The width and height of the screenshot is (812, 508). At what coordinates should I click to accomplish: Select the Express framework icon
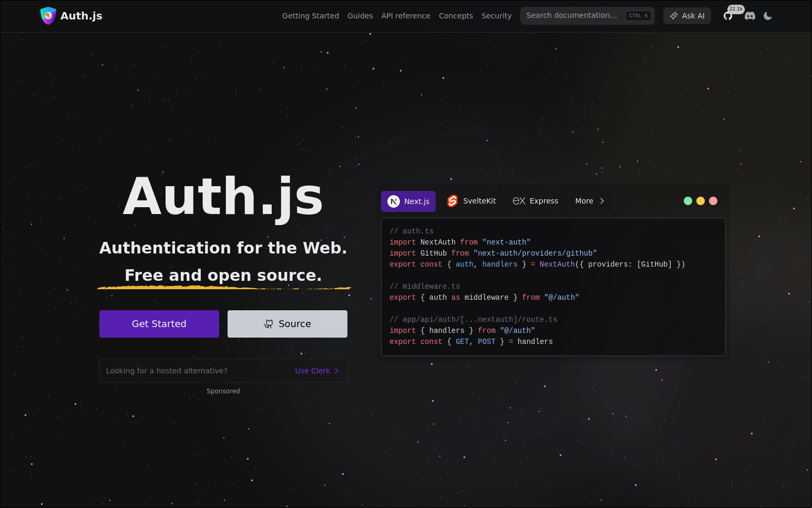click(x=519, y=201)
